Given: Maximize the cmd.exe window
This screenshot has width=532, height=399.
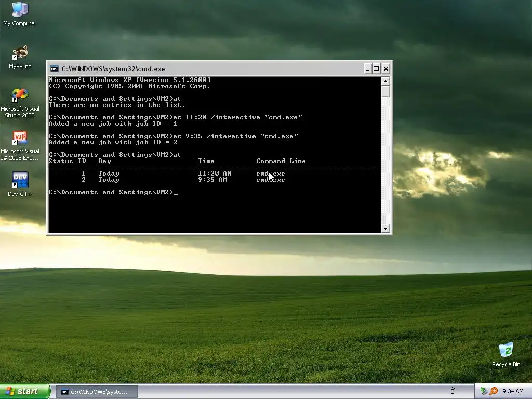Looking at the screenshot, I should click(376, 69).
